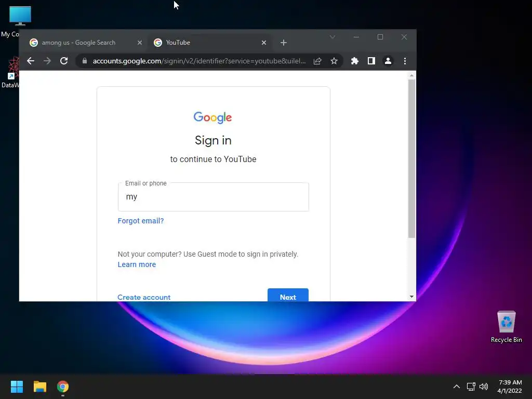Click the page scrollbar thumb
Viewport: 532px width, 399px height.
pos(411,158)
